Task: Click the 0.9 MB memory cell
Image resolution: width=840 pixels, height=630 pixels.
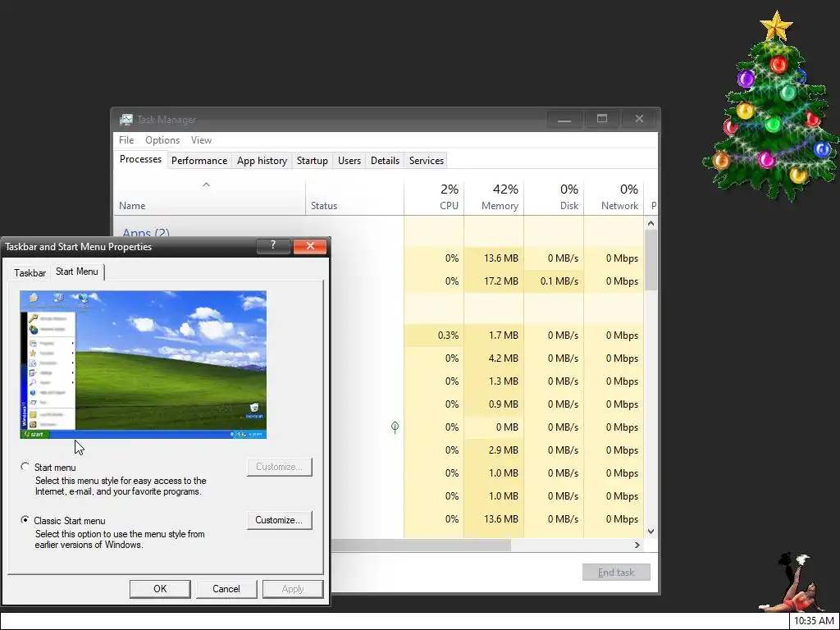Action: (x=494, y=404)
